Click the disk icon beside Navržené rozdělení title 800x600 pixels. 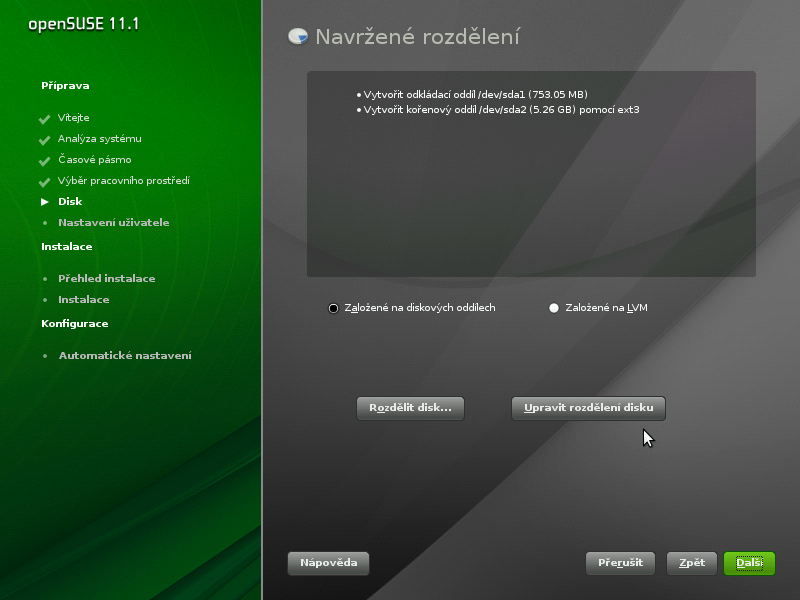click(298, 36)
